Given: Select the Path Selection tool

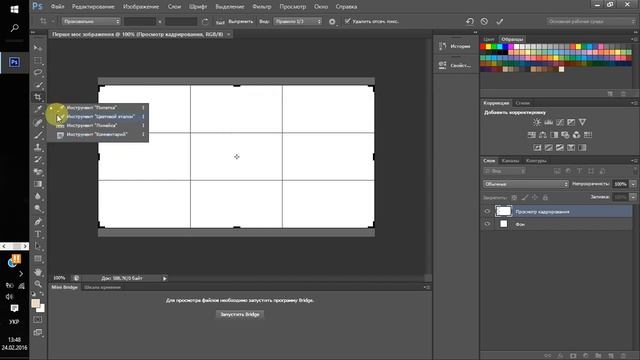Looking at the screenshot, I should pos(38,246).
